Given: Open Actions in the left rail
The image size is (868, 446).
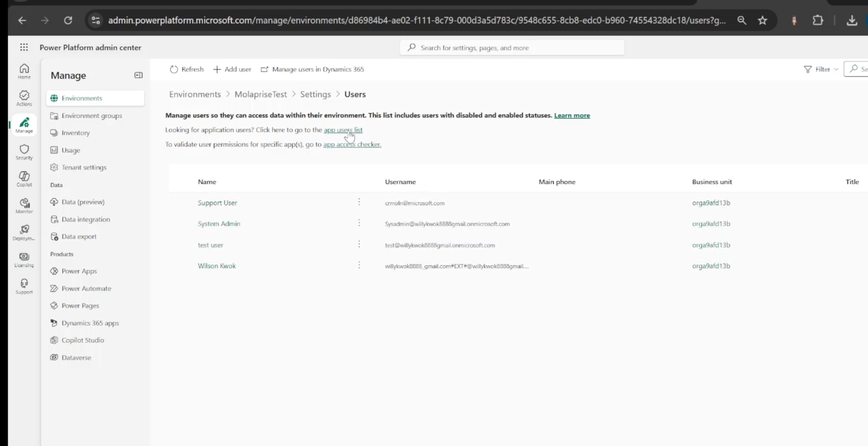Looking at the screenshot, I should [x=24, y=98].
